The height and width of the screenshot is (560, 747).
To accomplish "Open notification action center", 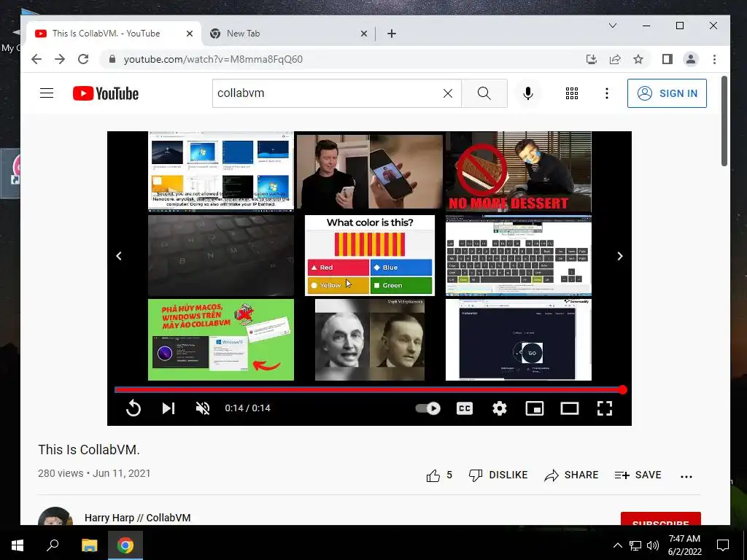I will (723, 545).
